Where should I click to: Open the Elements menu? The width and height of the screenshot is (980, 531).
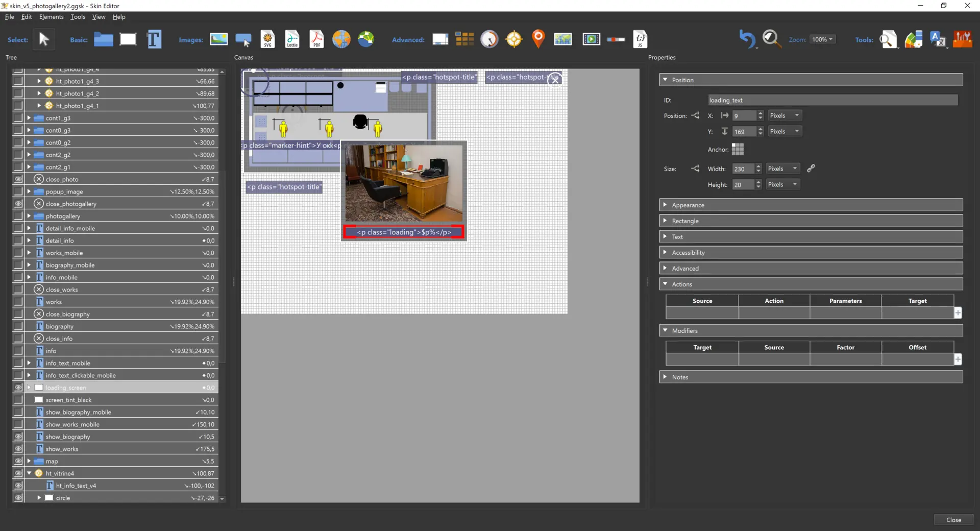pyautogui.click(x=51, y=17)
